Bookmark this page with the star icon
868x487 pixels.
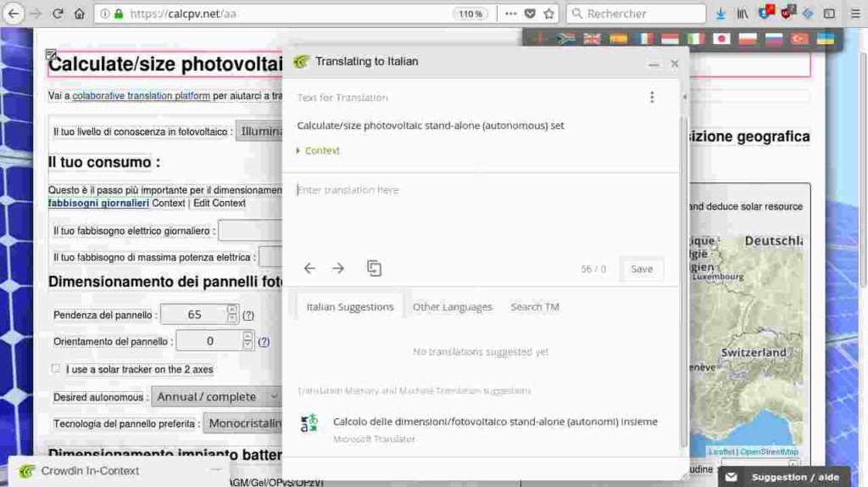[549, 14]
